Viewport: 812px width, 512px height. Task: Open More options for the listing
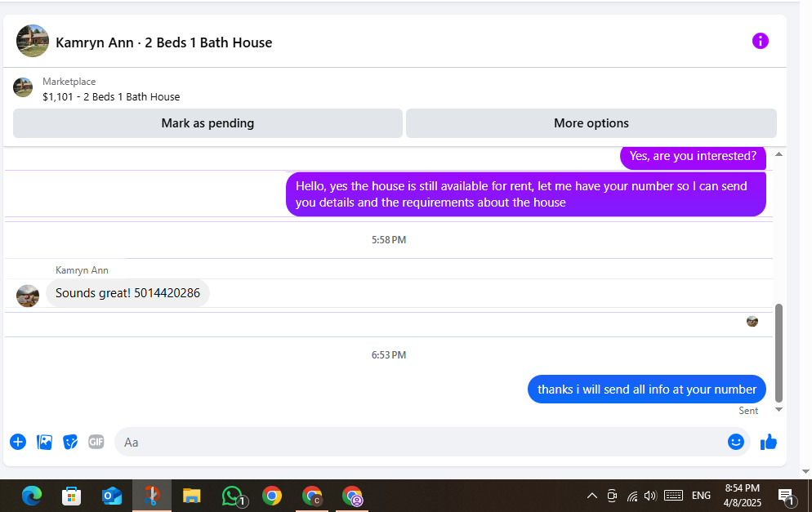pyautogui.click(x=591, y=123)
